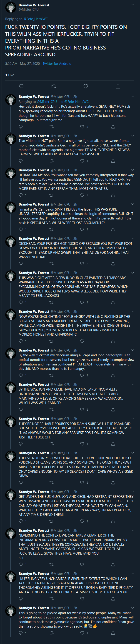Open the @Fefe_HertzWC link under Replying to
The image size is (140, 644).
(x=36, y=19)
